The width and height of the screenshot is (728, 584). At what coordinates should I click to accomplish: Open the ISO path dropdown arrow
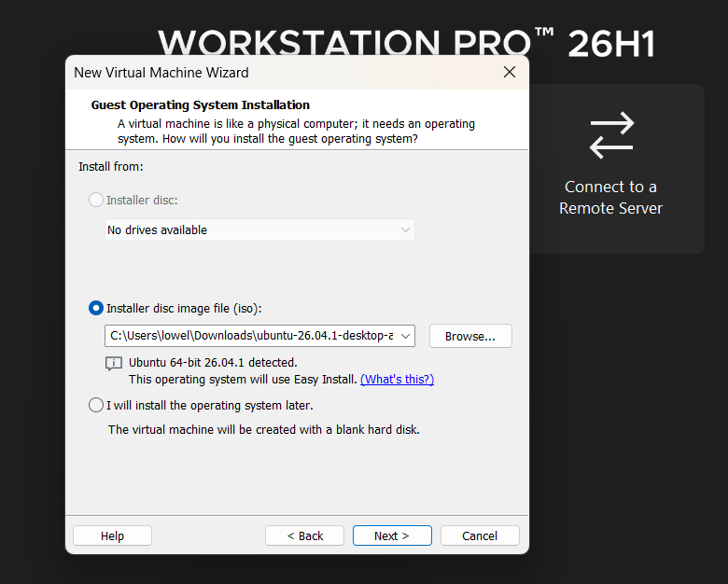tap(405, 336)
